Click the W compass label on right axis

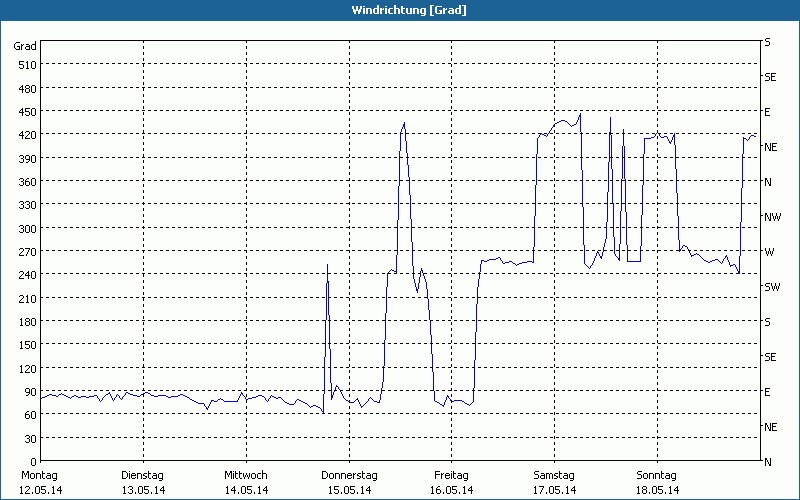click(x=769, y=252)
